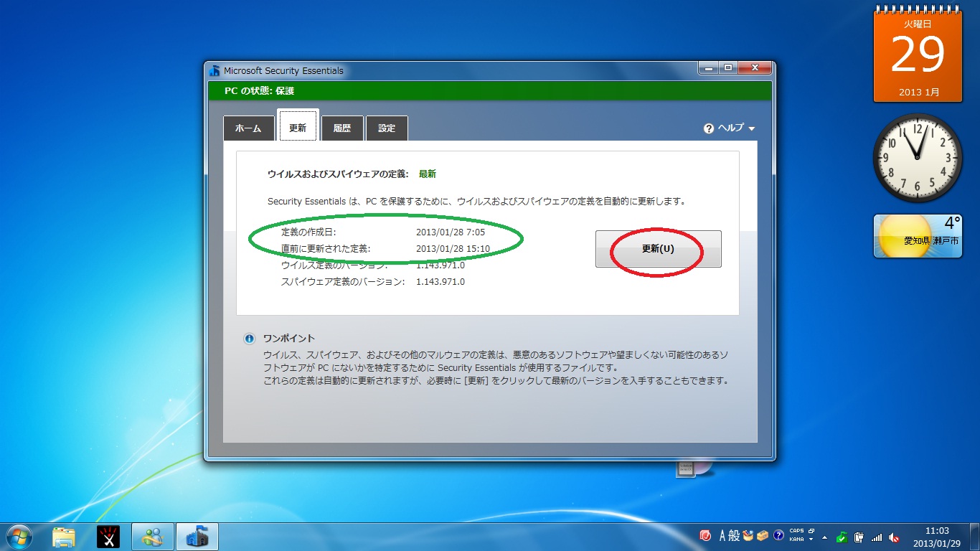Screen dimensions: 980x551
Task: Open the 履歴 tab
Action: click(342, 128)
